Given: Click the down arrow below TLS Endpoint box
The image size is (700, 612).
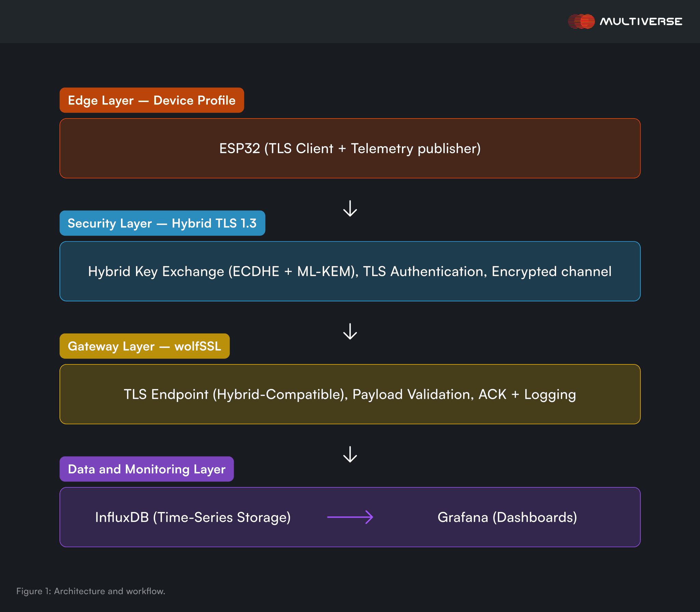Looking at the screenshot, I should (x=350, y=454).
